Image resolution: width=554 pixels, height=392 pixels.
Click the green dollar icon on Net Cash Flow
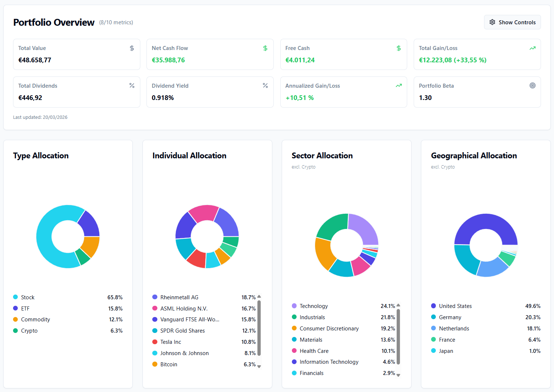pos(265,48)
